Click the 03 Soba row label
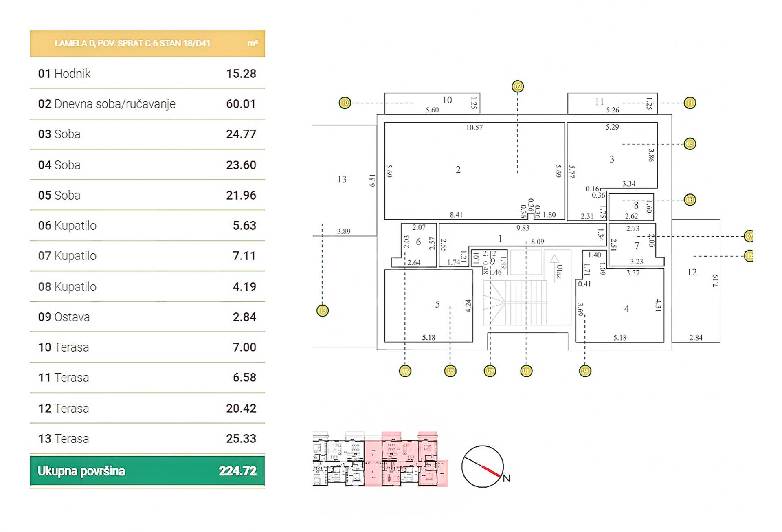 coord(59,134)
